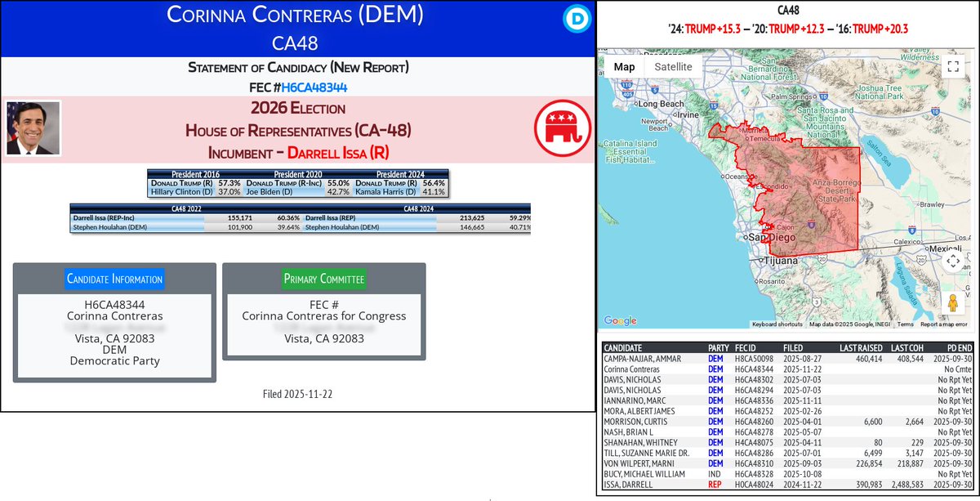This screenshot has height=501, width=980.
Task: Click the Candidate Information button
Action: pyautogui.click(x=115, y=279)
